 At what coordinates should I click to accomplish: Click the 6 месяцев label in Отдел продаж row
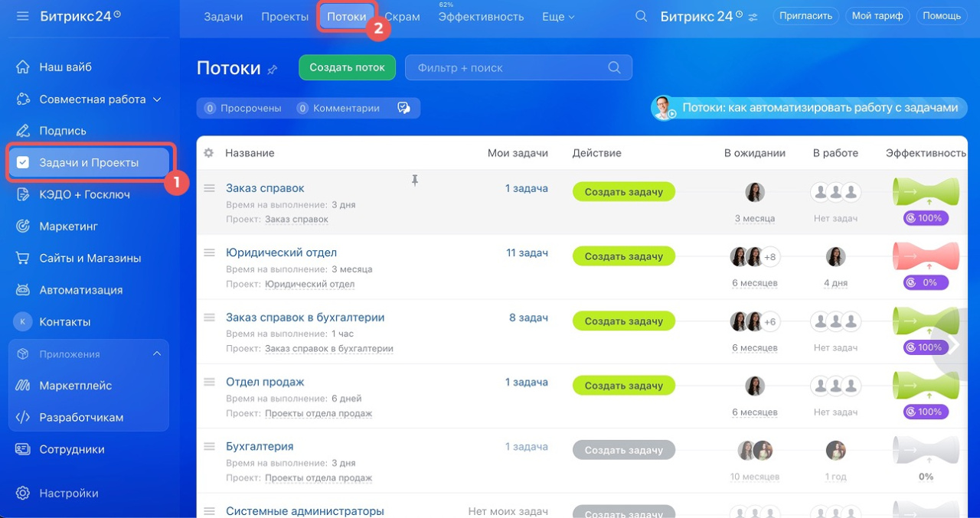(x=755, y=412)
